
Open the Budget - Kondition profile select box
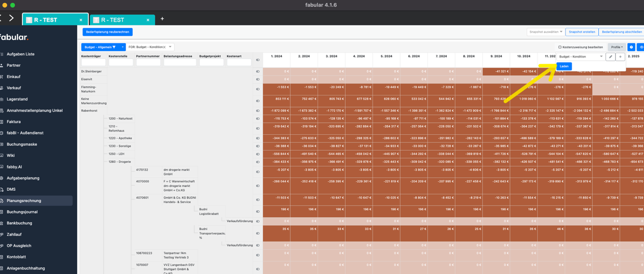[580, 57]
